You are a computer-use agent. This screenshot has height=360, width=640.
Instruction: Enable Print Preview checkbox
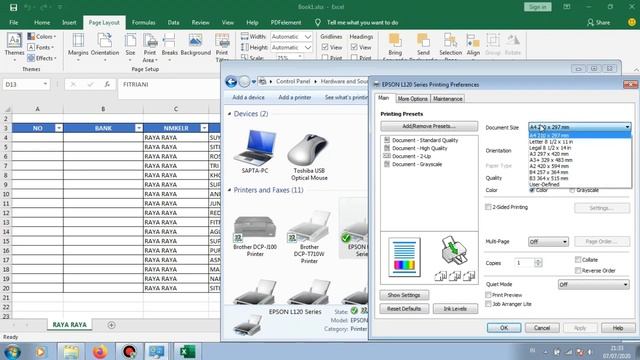[x=488, y=295]
